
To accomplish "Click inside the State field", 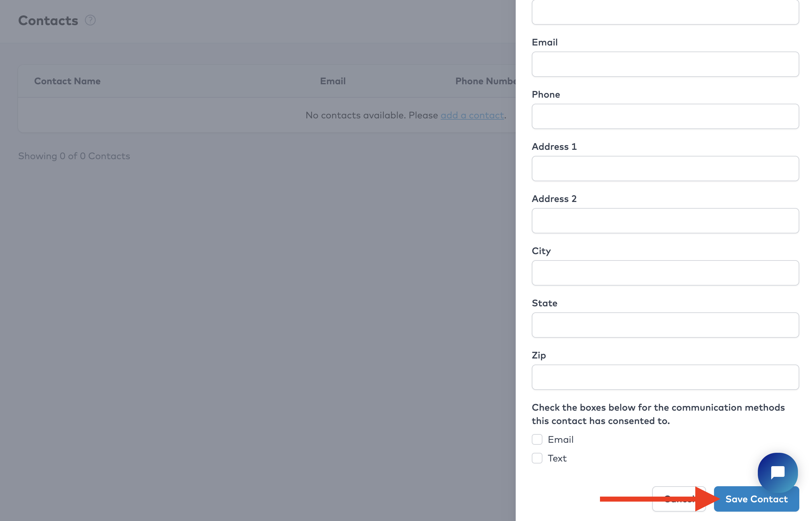I will (x=665, y=325).
